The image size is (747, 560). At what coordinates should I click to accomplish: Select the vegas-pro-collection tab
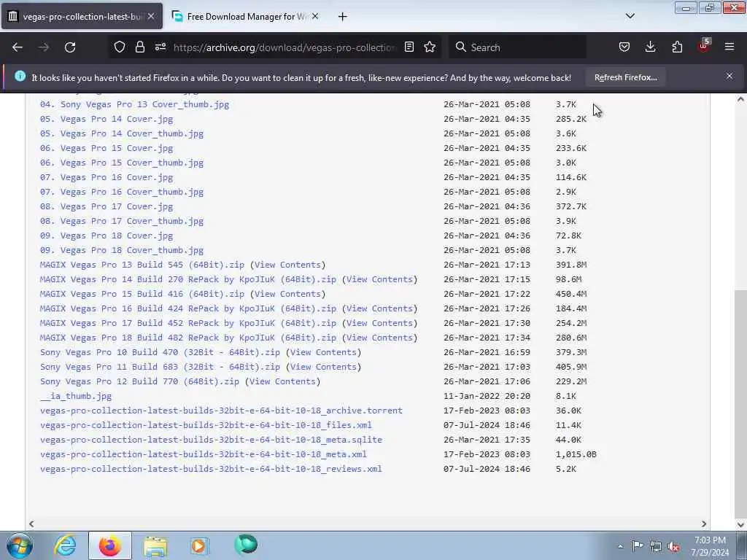pos(81,17)
